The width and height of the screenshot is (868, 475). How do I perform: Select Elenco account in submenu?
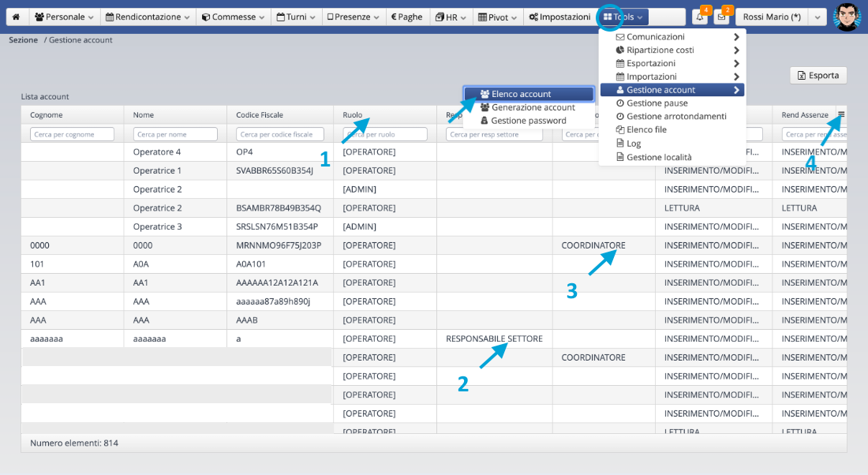521,94
